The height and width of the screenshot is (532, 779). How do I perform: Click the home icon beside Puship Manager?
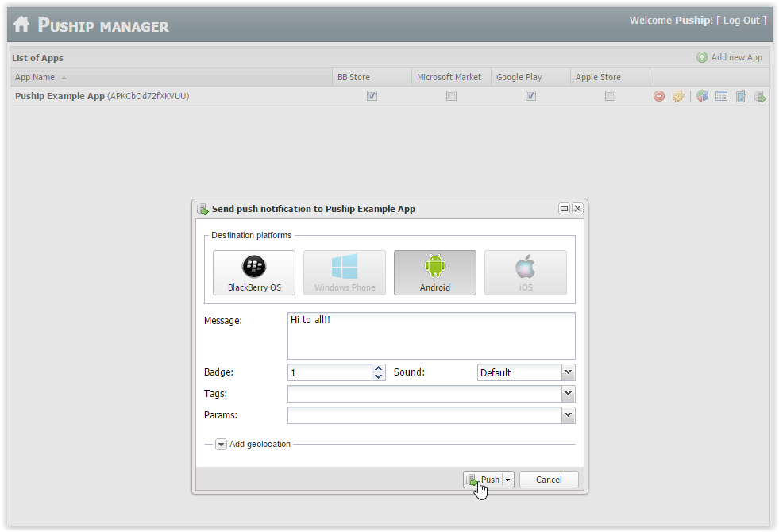pos(21,24)
